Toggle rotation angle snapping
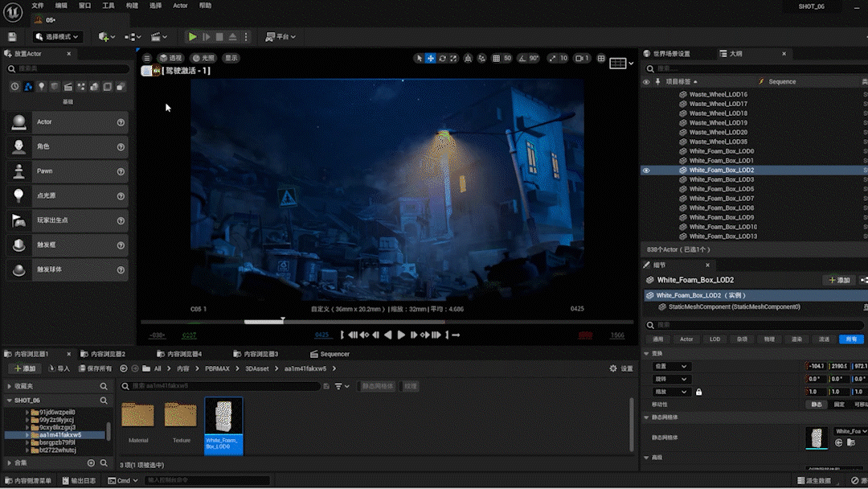This screenshot has width=868, height=489. coord(522,58)
